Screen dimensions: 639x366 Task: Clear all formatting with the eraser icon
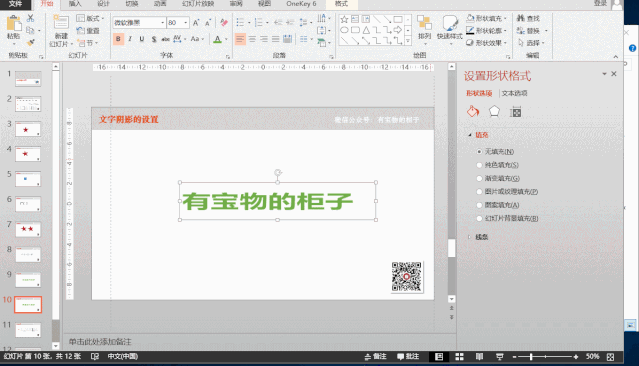224,23
